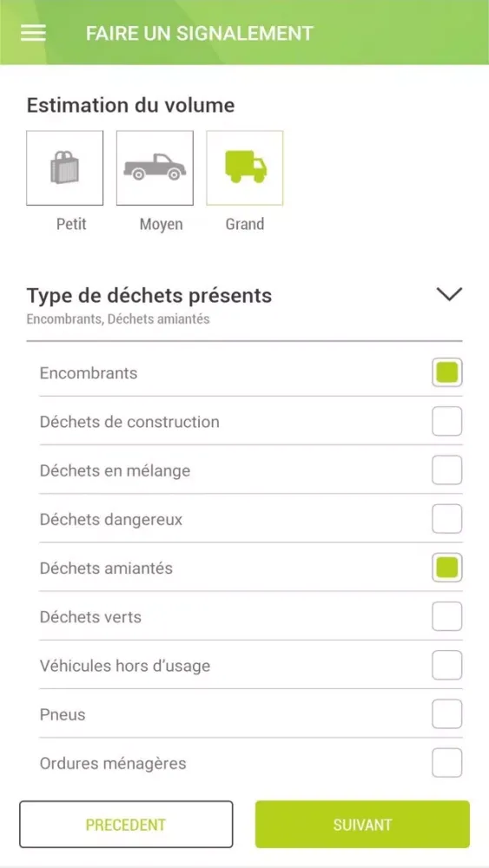This screenshot has width=489, height=868.
Task: Click the Pneus list row label
Action: click(x=63, y=714)
